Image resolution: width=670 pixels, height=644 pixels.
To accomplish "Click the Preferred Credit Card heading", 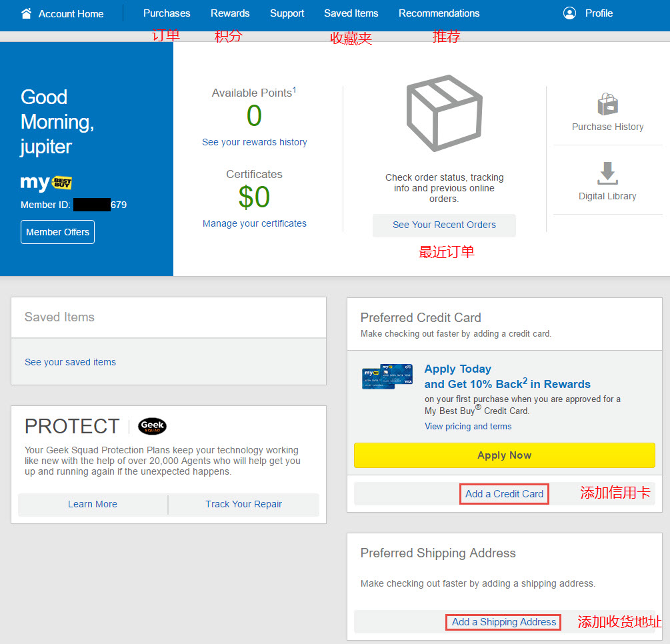I will coord(421,317).
